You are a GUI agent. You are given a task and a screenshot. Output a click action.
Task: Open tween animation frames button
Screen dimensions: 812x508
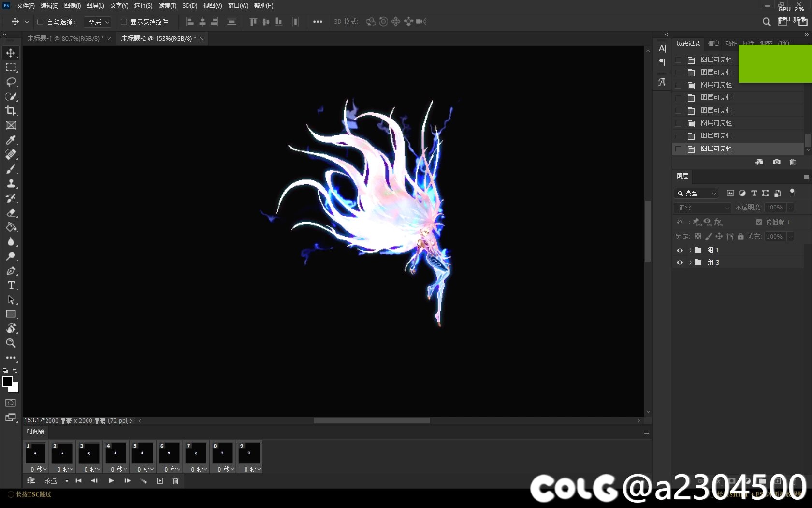[144, 481]
